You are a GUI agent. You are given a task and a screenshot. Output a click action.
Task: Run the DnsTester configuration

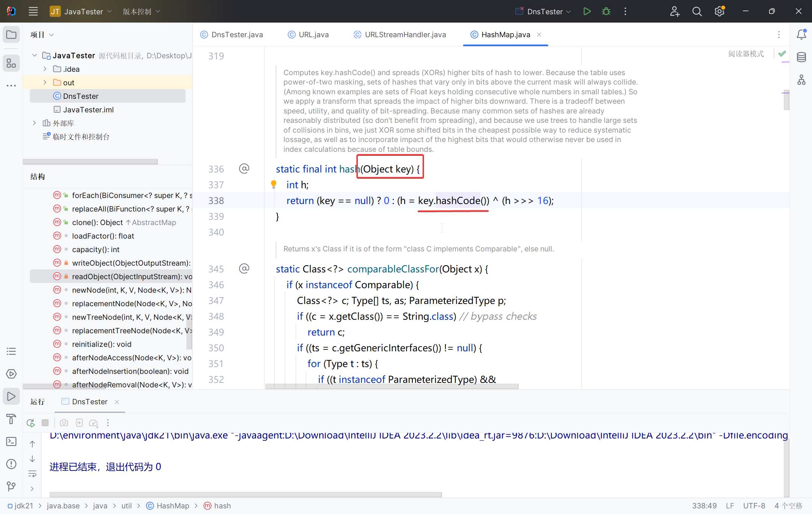[x=587, y=11]
